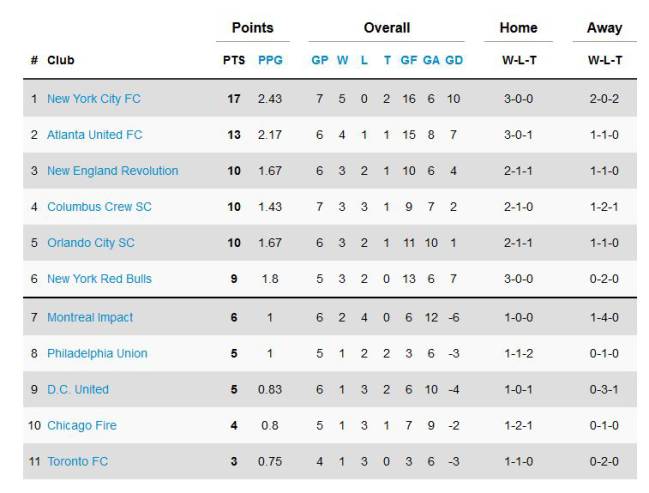Open the Orlando City SC team page

[91, 243]
